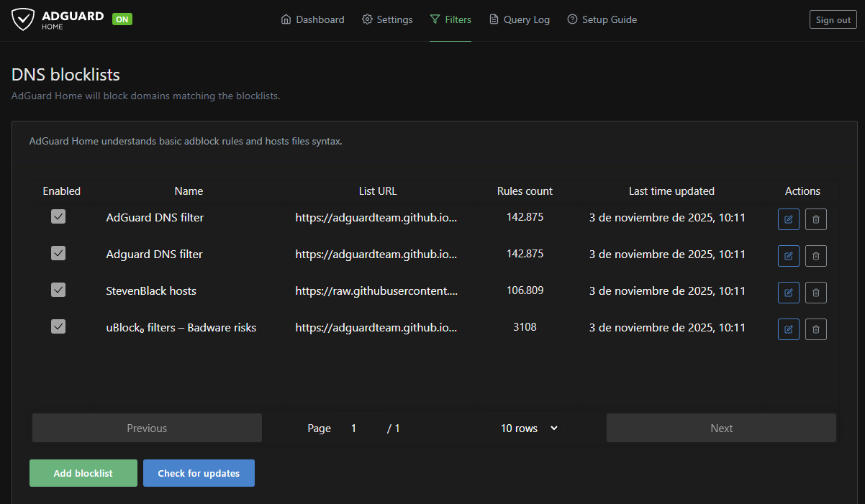Click the AdGuard Home shield logo
This screenshot has width=865, height=504.
pyautogui.click(x=23, y=19)
